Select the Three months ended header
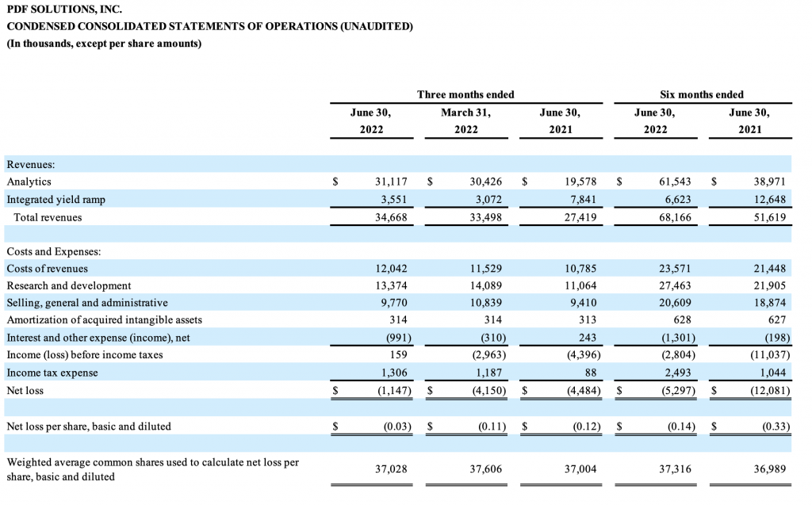This screenshot has width=812, height=505. (x=465, y=95)
